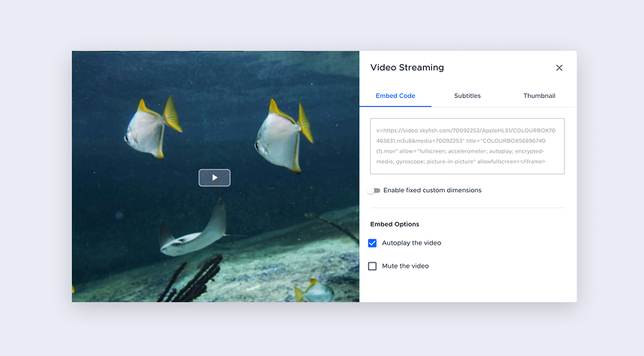This screenshot has height=356, width=644.
Task: Click the left silver fish in video
Action: coord(150,127)
